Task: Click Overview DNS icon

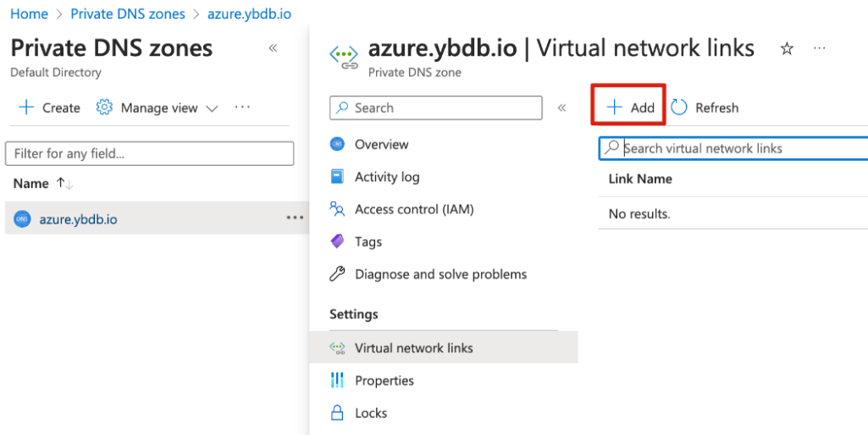Action: pyautogui.click(x=337, y=145)
